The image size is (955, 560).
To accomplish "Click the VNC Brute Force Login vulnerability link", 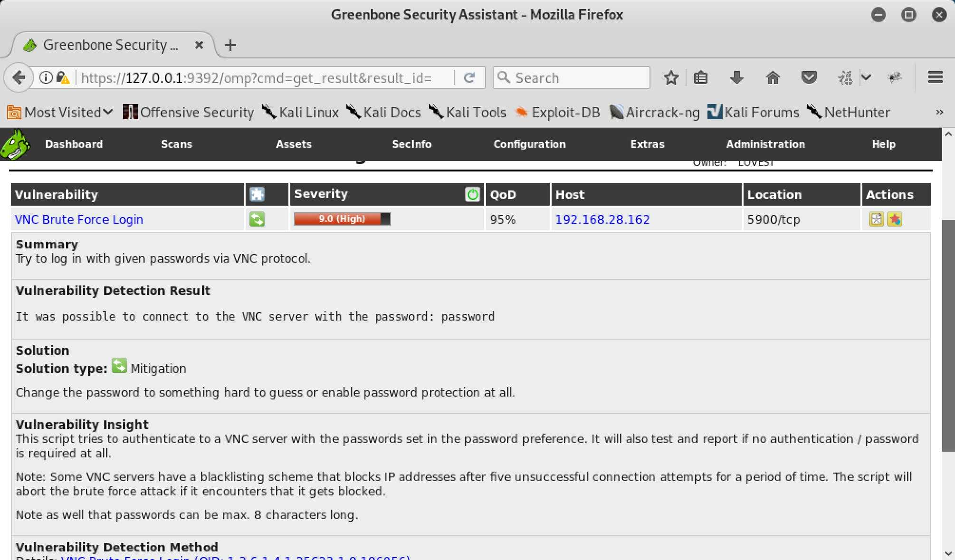I will (79, 218).
